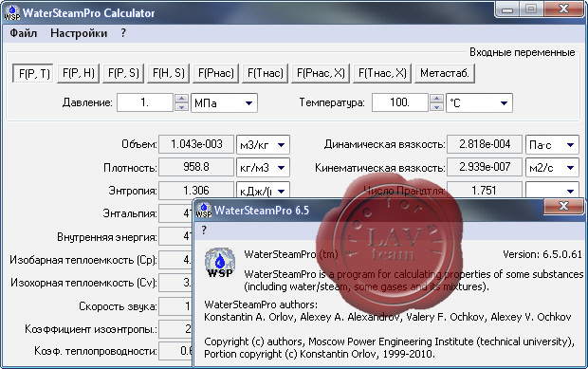Open the entropy unit кДж dropdown
This screenshot has width=588, height=369.
click(263, 191)
